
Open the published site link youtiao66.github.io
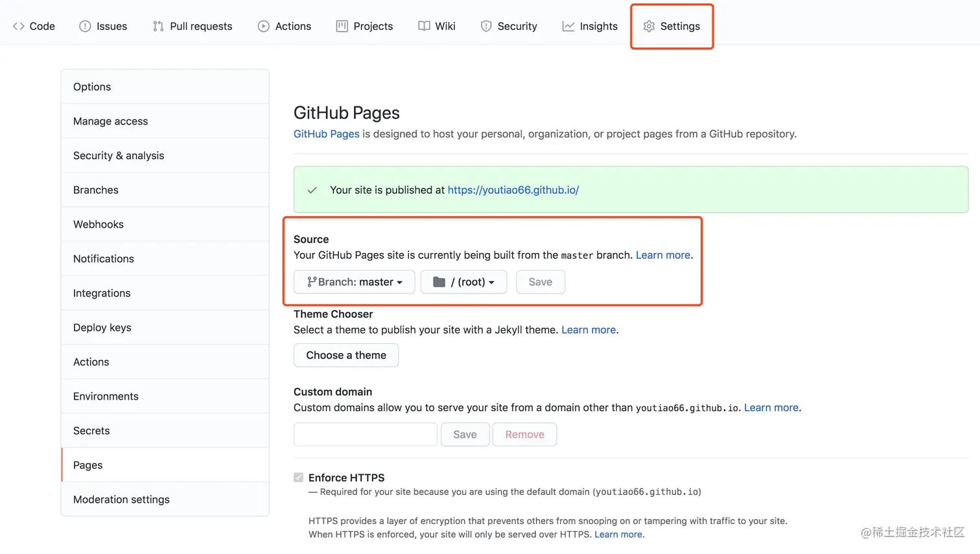coord(513,190)
